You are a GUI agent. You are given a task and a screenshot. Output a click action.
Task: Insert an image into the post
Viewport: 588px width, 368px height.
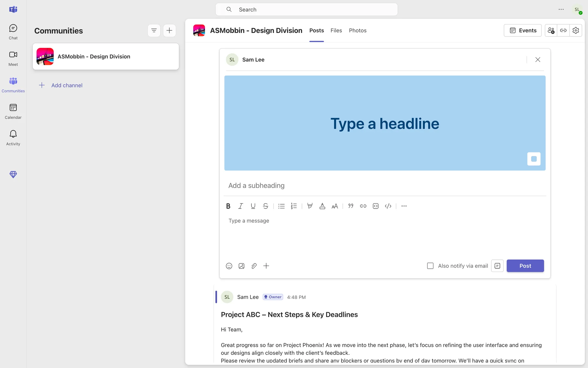point(241,266)
